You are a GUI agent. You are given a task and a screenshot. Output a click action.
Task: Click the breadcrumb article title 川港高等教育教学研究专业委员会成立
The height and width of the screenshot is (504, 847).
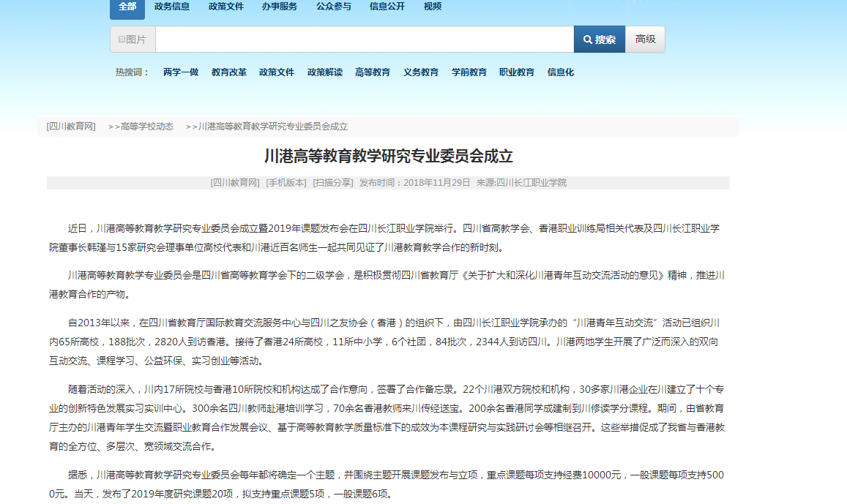pyautogui.click(x=273, y=127)
